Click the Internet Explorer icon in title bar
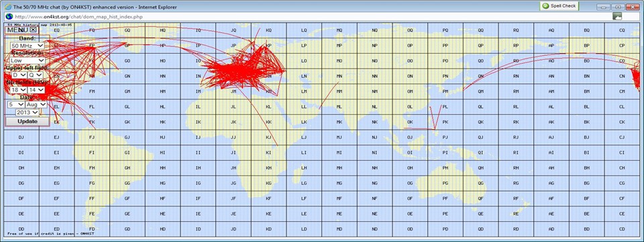 point(8,6)
